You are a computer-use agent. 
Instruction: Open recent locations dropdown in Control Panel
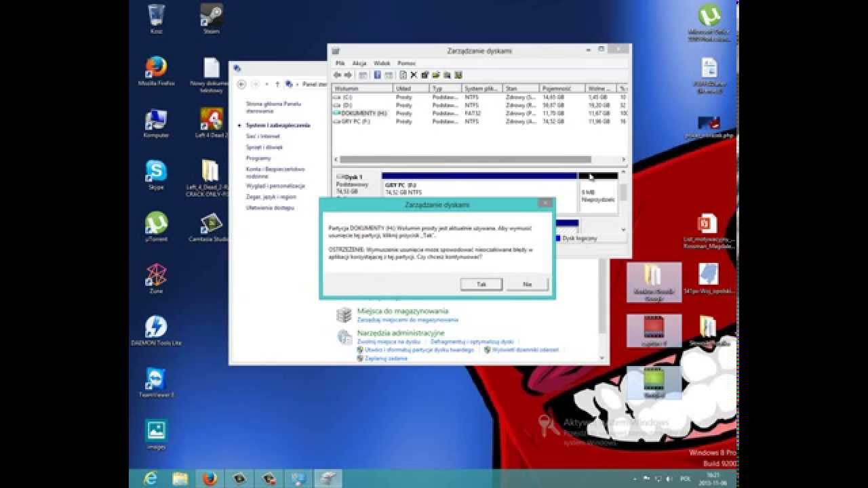267,84
